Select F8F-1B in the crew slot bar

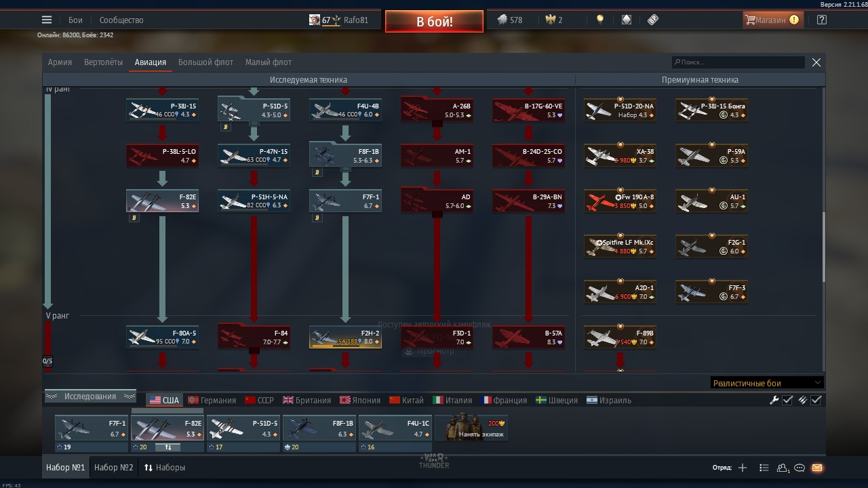tap(319, 428)
